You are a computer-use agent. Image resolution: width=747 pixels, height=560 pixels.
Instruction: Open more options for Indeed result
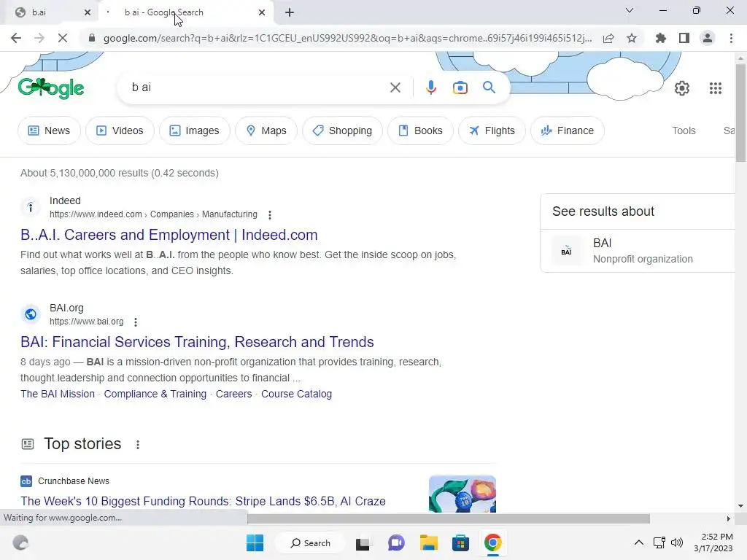270,215
